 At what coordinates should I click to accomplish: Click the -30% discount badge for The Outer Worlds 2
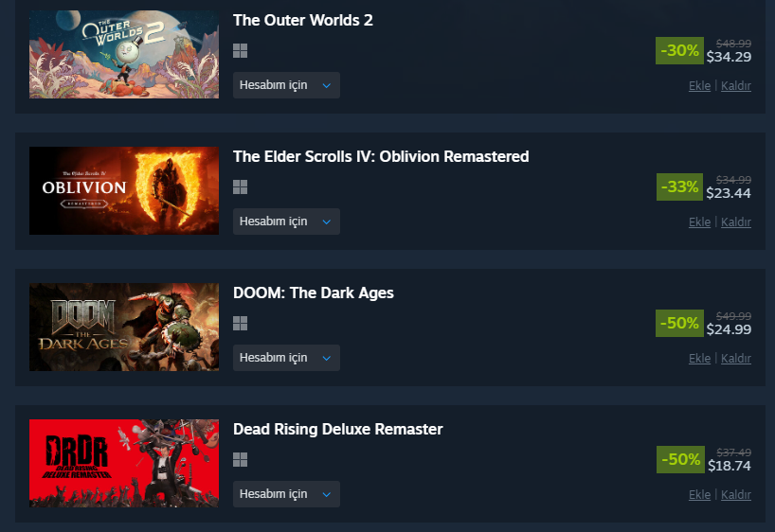pyautogui.click(x=679, y=50)
